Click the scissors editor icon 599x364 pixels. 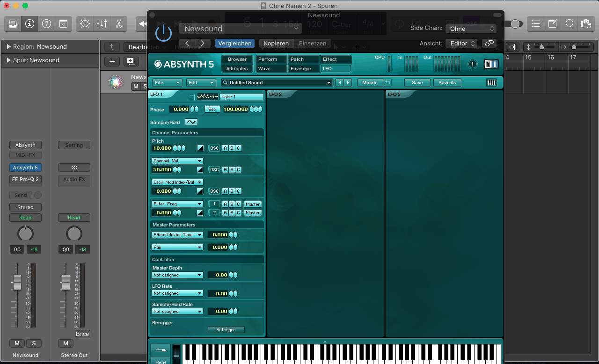tap(118, 23)
